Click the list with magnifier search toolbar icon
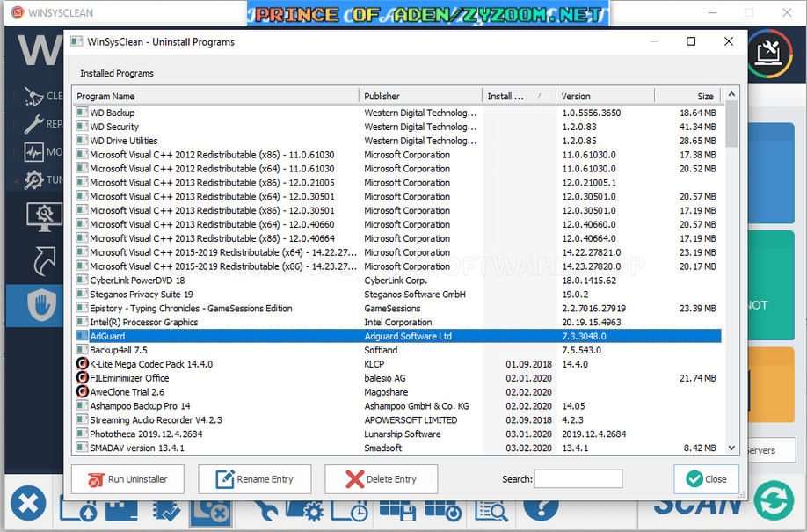Viewport: 807px width, 532px height. pyautogui.click(x=491, y=510)
